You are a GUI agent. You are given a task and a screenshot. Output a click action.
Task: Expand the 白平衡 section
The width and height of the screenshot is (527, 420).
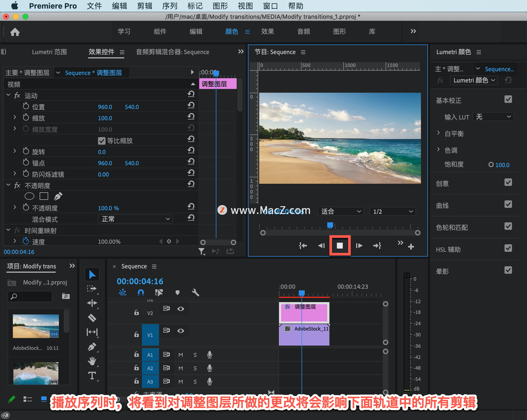[x=438, y=133]
